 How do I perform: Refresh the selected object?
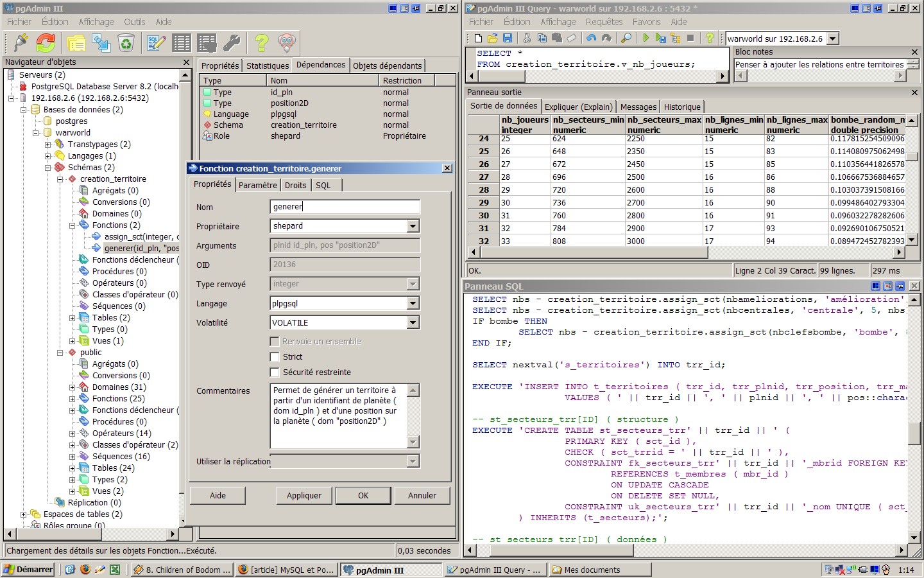[x=46, y=43]
